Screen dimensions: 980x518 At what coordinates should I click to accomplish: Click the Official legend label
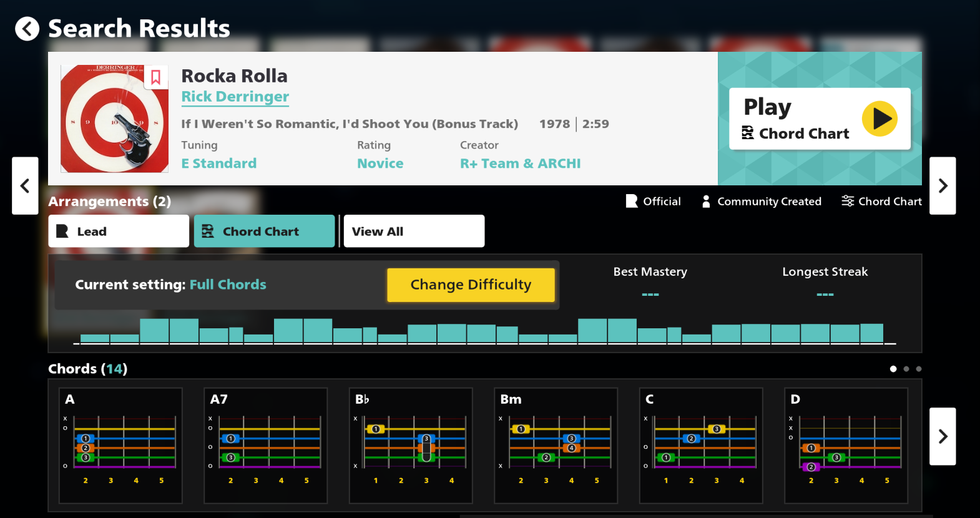coord(654,201)
